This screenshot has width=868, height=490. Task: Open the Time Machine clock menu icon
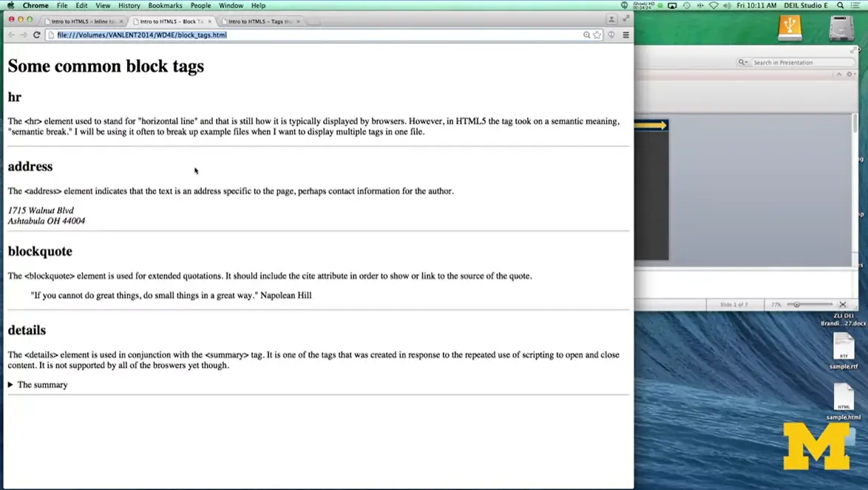[686, 5]
